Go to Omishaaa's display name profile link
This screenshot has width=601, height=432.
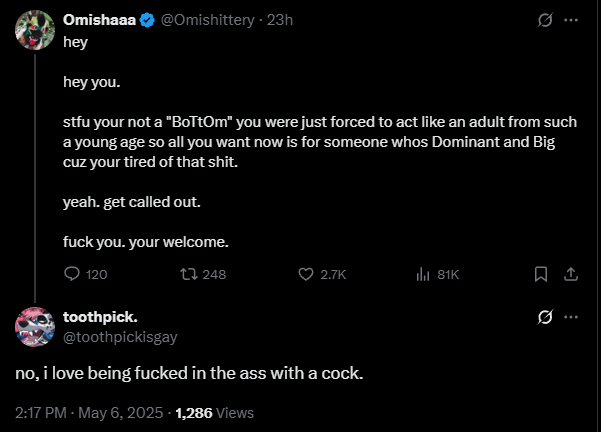click(x=99, y=19)
